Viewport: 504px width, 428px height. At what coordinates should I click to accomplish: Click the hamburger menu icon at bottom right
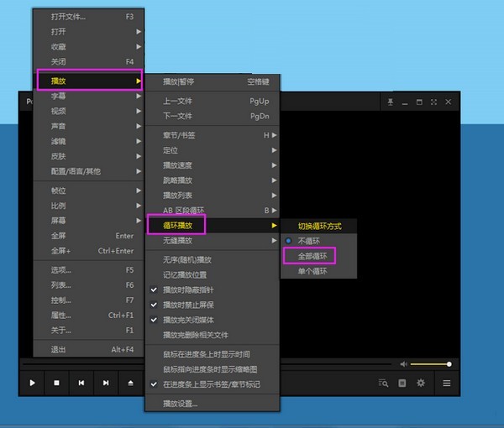(447, 384)
